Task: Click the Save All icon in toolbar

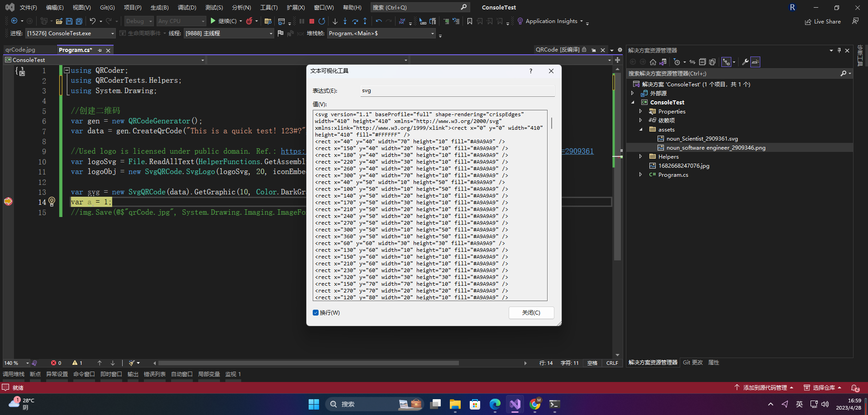Action: coord(79,21)
